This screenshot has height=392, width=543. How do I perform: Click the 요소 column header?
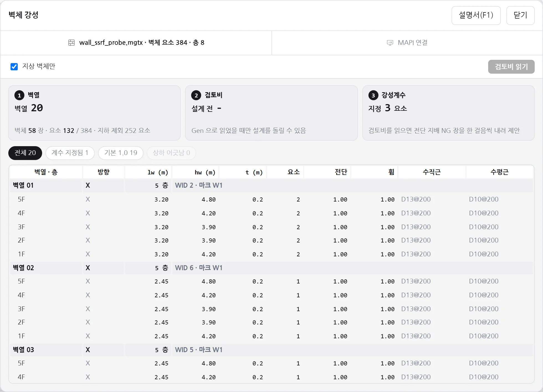coord(285,172)
